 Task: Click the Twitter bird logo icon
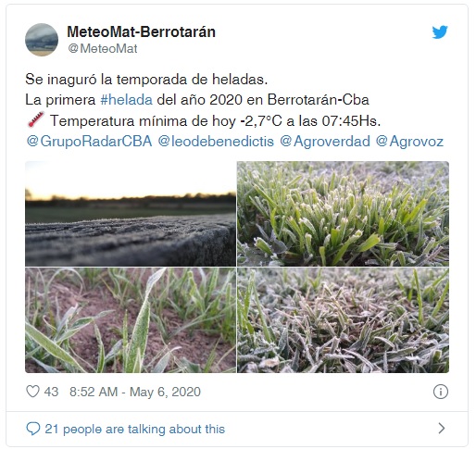point(440,32)
